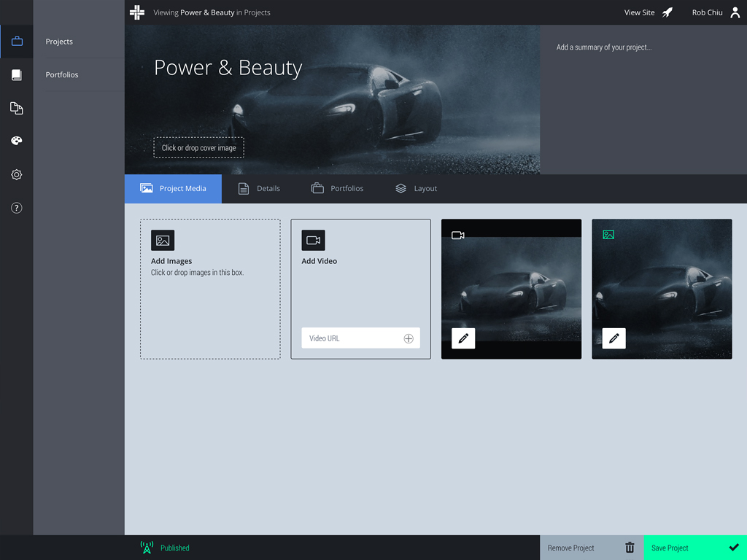Click View Site link
This screenshot has width=747, height=560.
648,12
